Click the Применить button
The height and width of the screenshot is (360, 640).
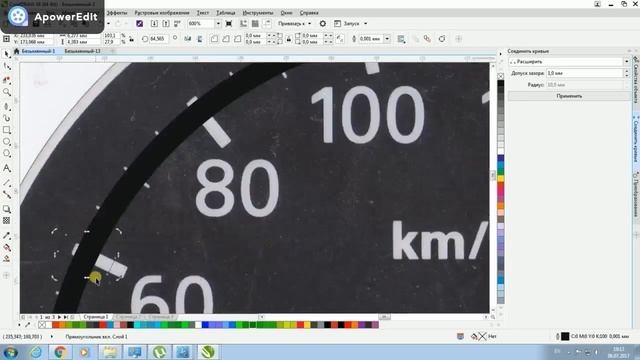[569, 96]
